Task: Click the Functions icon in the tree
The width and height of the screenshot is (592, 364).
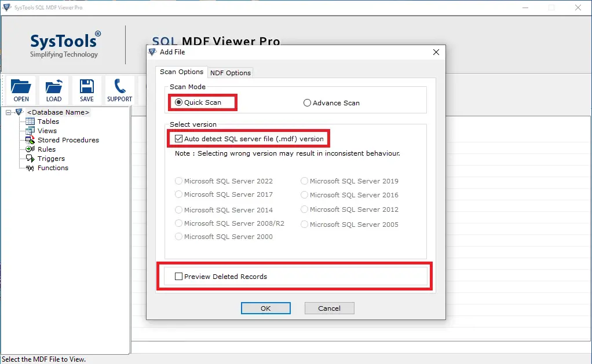Action: (x=30, y=168)
